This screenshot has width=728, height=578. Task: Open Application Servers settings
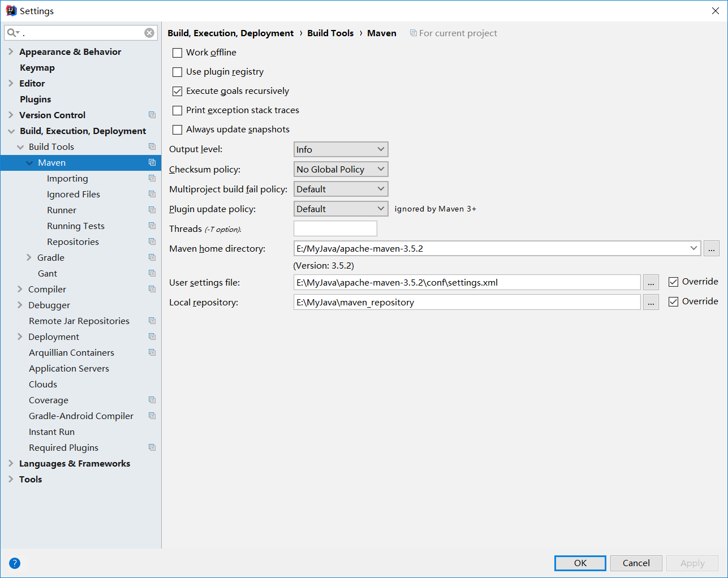coord(69,368)
